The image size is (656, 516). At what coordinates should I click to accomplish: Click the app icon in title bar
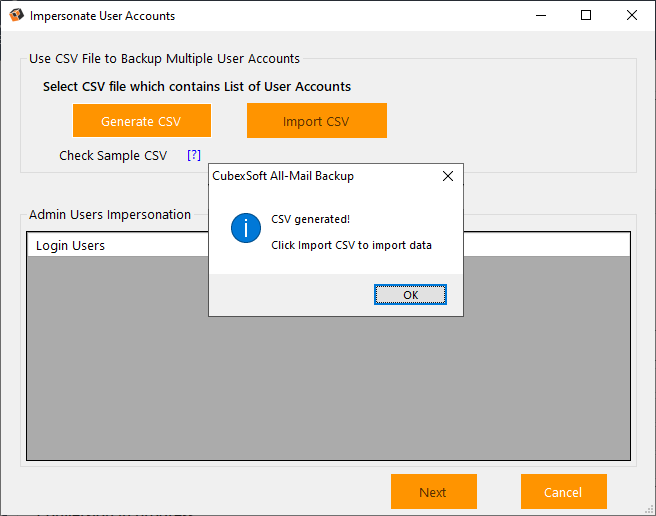coord(16,15)
